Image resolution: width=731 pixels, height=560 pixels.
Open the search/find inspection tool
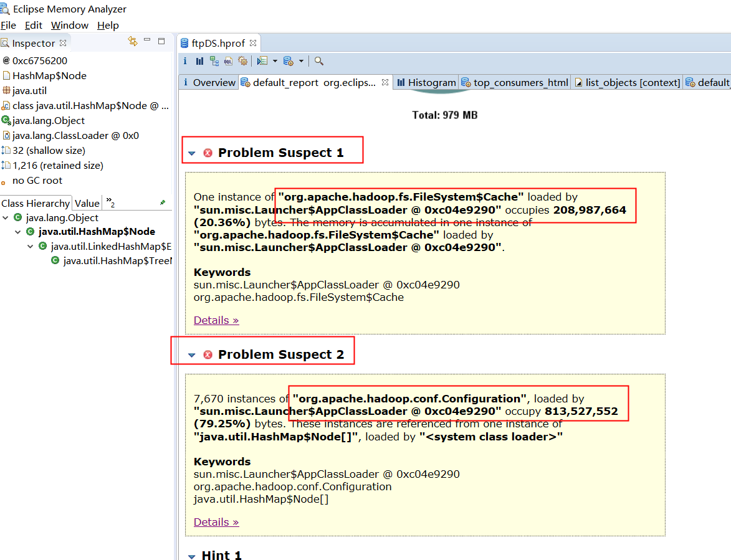[318, 60]
